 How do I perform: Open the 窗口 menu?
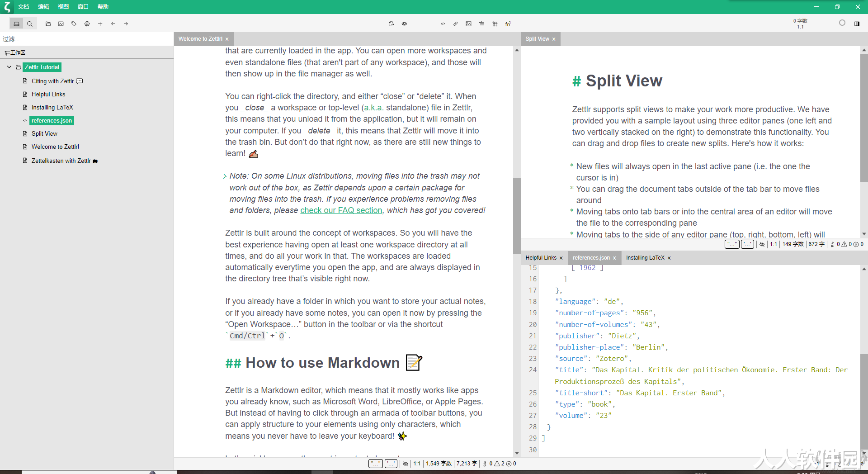click(83, 7)
